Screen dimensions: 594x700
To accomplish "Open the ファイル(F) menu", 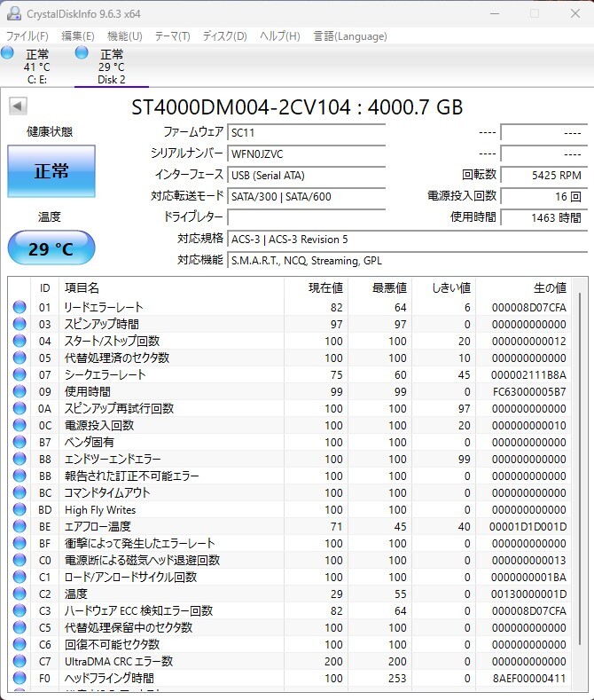I will [27, 36].
